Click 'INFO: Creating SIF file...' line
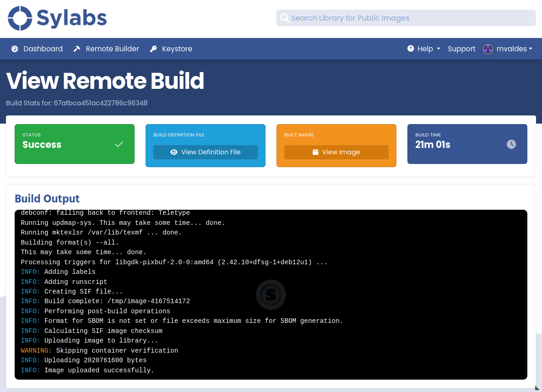The width and height of the screenshot is (542, 392). pos(72,291)
